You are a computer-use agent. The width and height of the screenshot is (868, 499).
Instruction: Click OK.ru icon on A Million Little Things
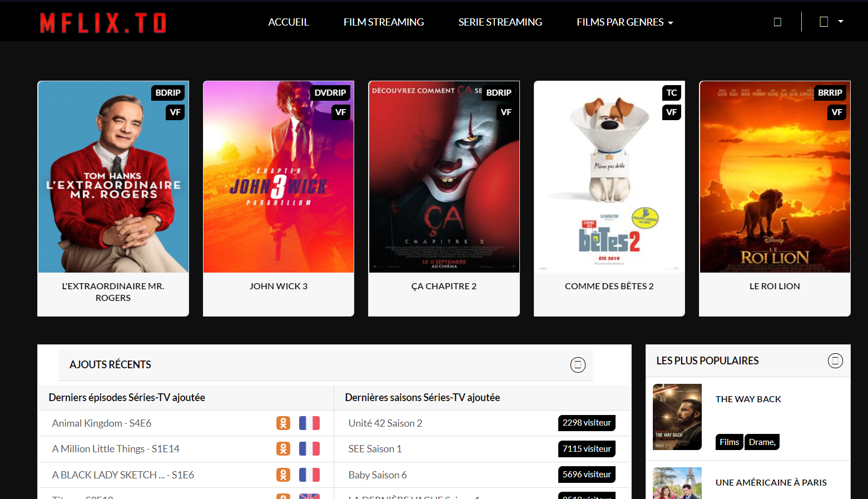click(x=284, y=449)
